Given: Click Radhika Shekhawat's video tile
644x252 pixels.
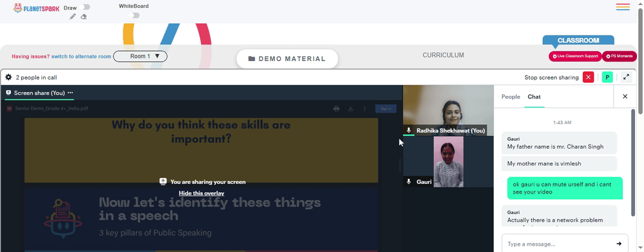Looking at the screenshot, I should tap(448, 110).
